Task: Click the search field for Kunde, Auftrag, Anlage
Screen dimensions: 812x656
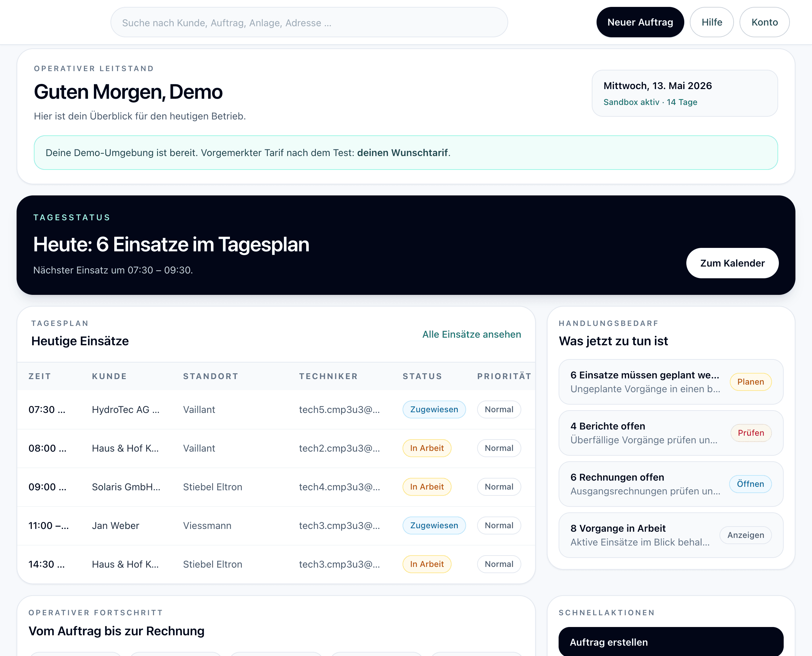Action: pyautogui.click(x=309, y=22)
